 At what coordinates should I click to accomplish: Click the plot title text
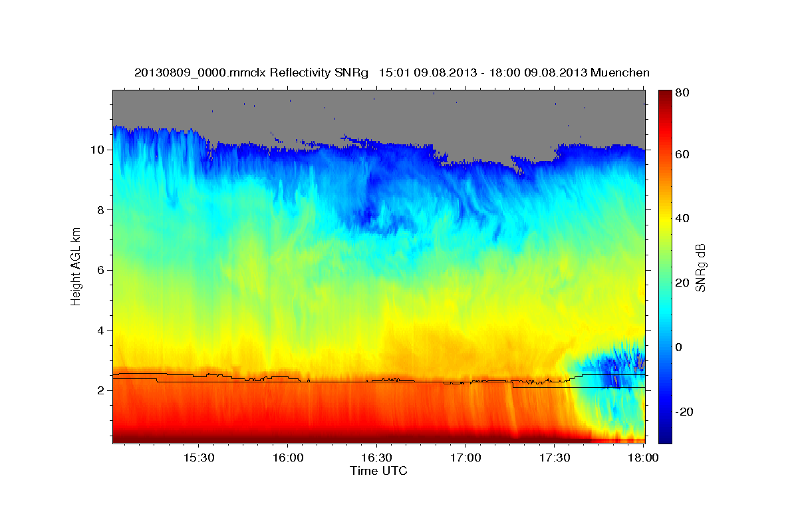pyautogui.click(x=392, y=72)
